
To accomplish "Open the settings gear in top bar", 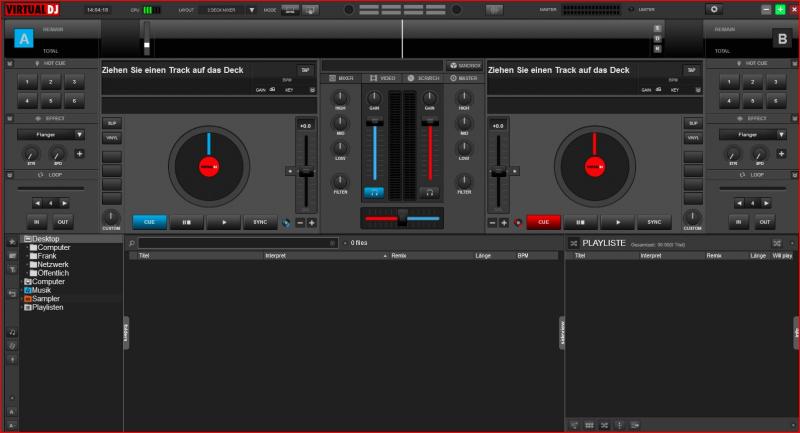I will tap(714, 9).
